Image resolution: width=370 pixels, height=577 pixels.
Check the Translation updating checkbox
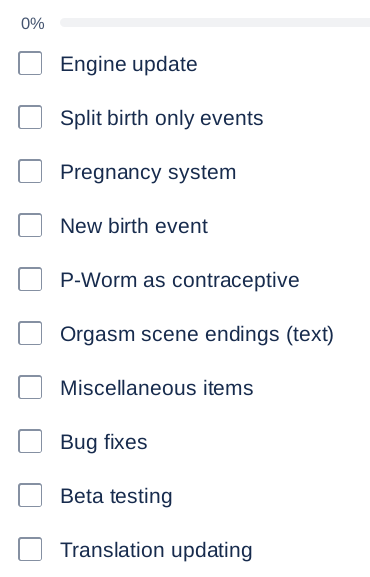[x=30, y=549]
